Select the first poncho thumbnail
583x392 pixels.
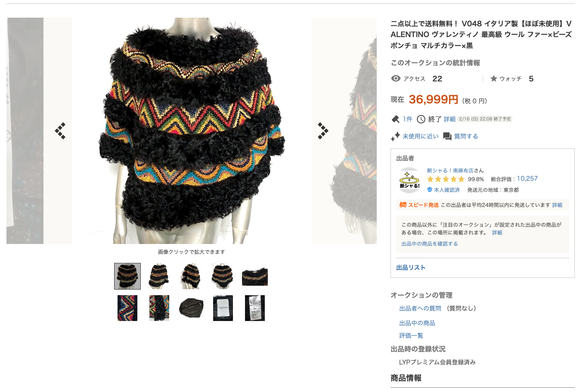coord(127,276)
